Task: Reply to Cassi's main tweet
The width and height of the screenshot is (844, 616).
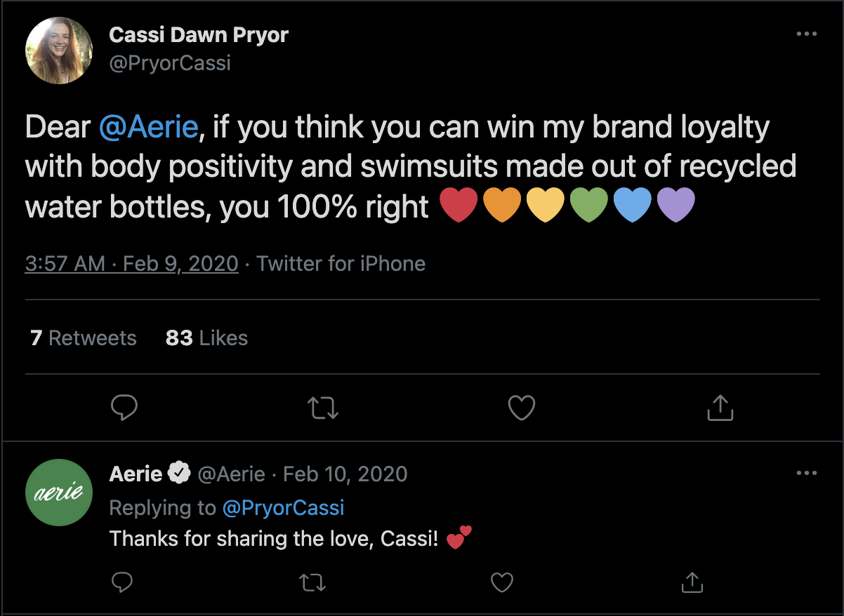Action: pyautogui.click(x=124, y=408)
